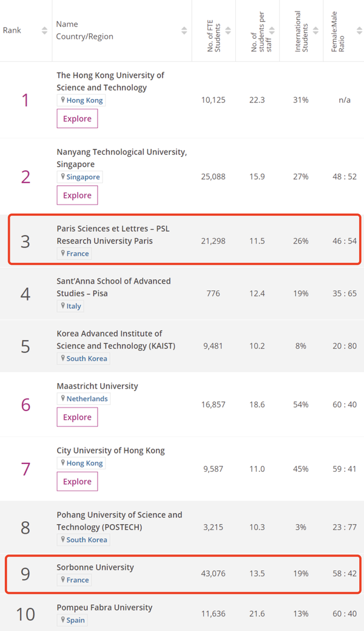The height and width of the screenshot is (631, 364).
Task: Open Paris Sciences et Lettres university link
Action: (x=113, y=234)
